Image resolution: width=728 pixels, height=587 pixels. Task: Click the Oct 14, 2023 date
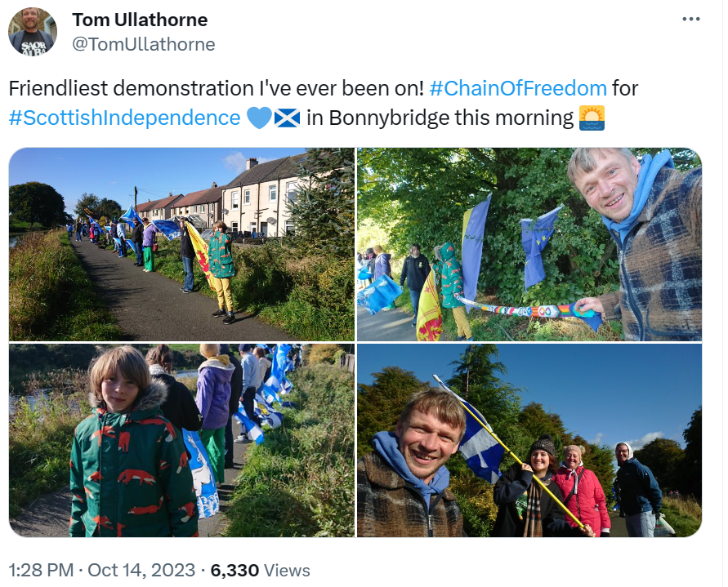[141, 571]
